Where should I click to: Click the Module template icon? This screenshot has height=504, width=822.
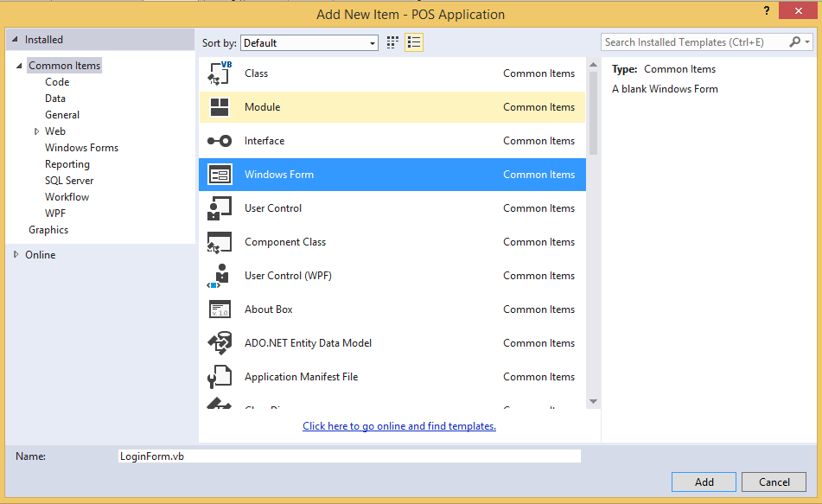[x=220, y=107]
